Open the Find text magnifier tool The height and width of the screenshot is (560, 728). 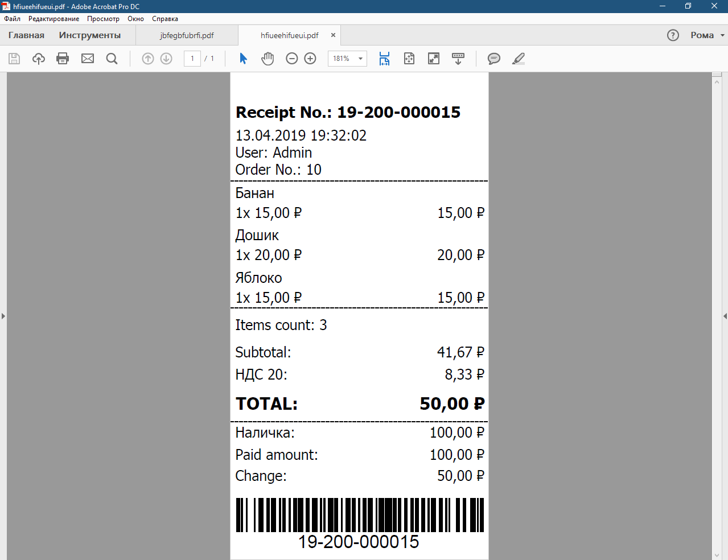coord(112,59)
